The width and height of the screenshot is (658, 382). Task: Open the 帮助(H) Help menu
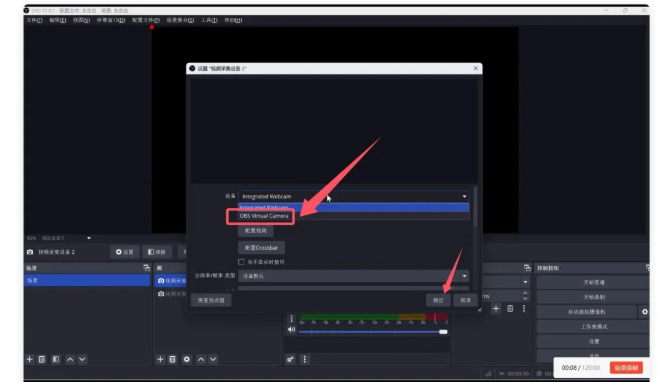coord(233,20)
